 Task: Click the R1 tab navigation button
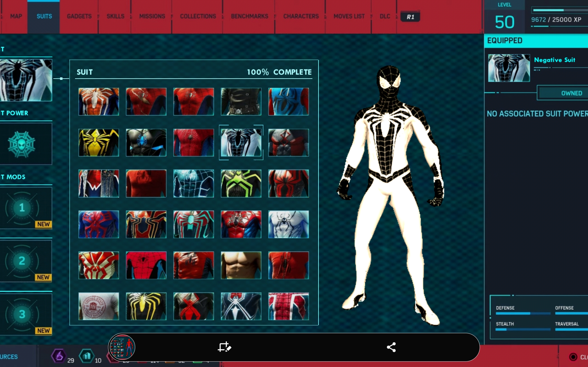coord(410,17)
